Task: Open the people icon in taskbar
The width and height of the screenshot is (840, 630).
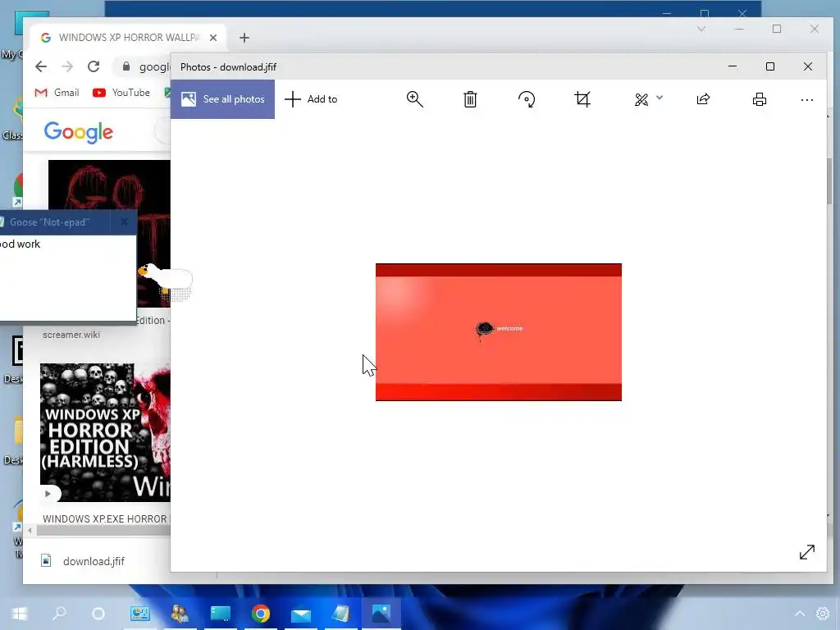Action: pyautogui.click(x=180, y=614)
